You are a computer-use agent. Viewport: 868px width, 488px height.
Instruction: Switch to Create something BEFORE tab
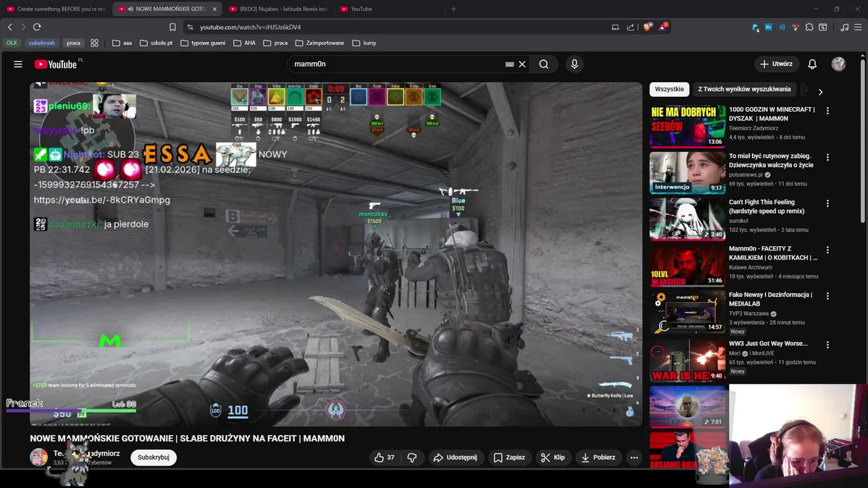coord(56,9)
